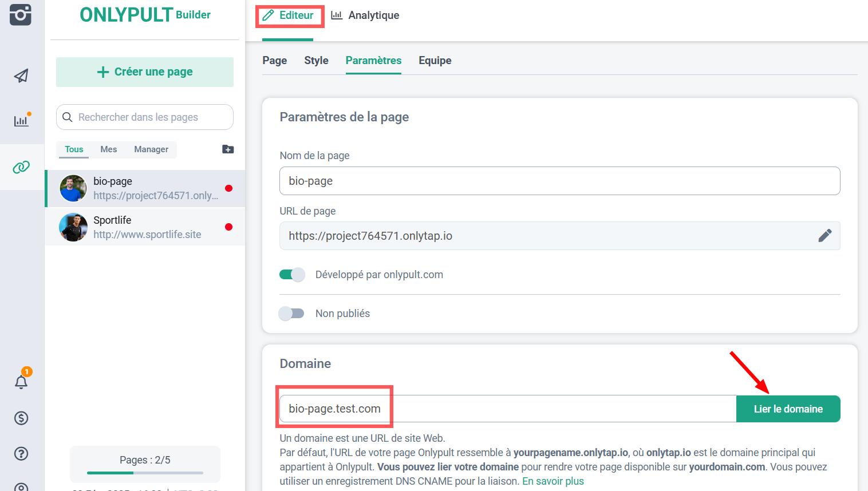Edit page URL with pencil icon
The height and width of the screenshot is (491, 868).
(x=824, y=236)
